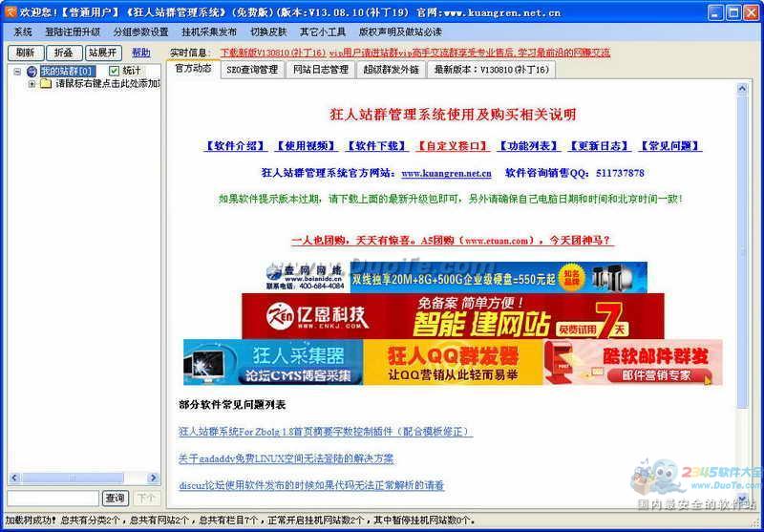The image size is (764, 532).
Task: Open the 【软件介绍】 link
Action: pyautogui.click(x=235, y=146)
